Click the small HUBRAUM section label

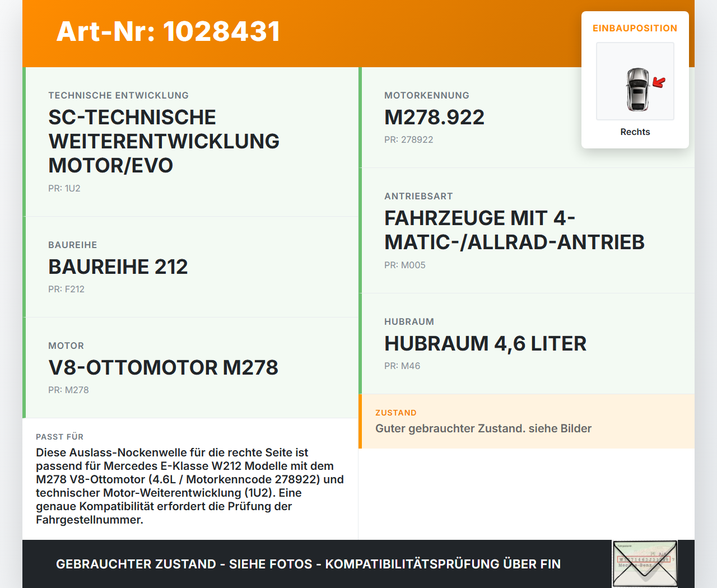[x=409, y=321]
